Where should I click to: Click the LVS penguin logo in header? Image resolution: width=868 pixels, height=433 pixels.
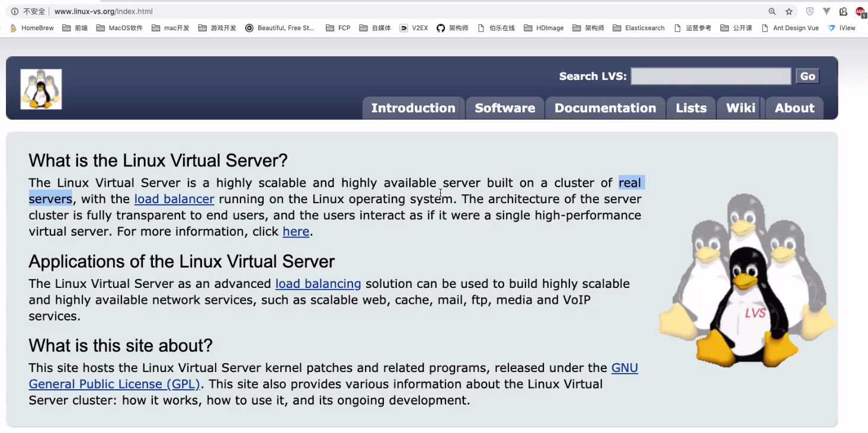coord(41,89)
